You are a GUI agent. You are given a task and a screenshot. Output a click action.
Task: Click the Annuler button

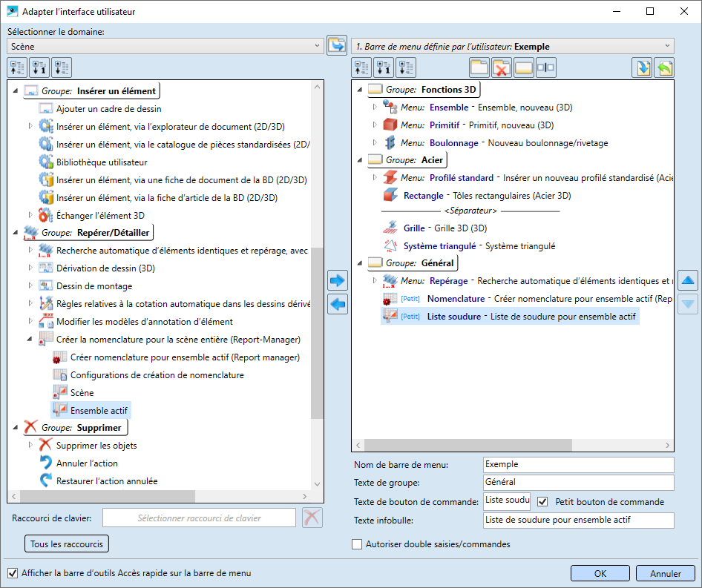click(x=665, y=573)
